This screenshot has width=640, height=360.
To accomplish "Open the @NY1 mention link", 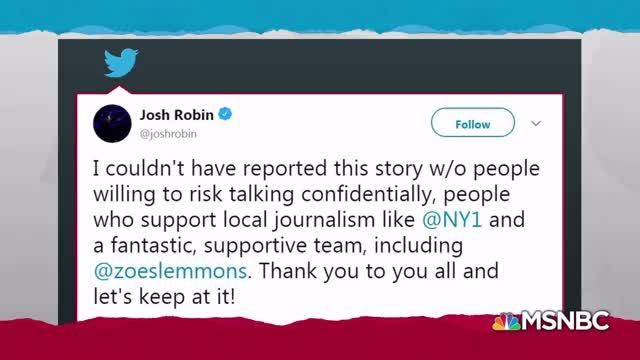I will [x=452, y=220].
